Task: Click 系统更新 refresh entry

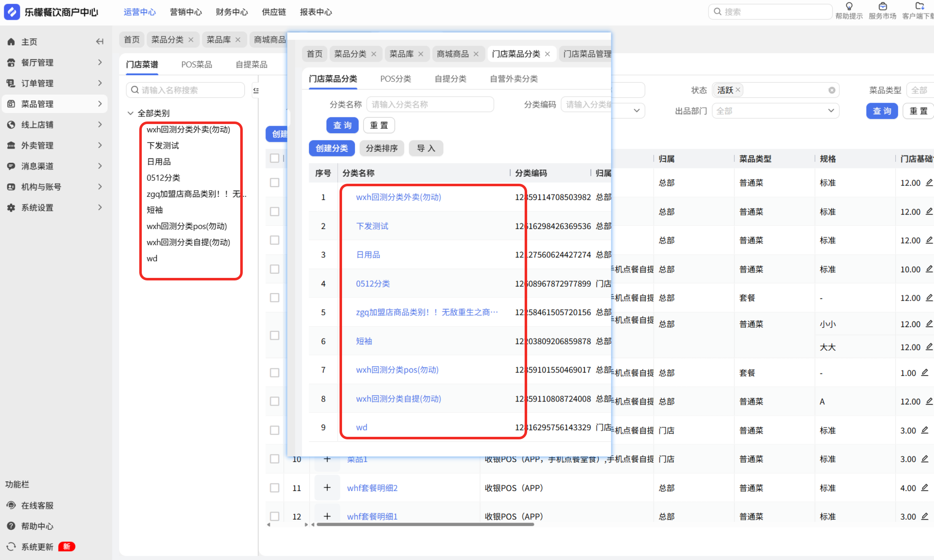Action: (30, 547)
